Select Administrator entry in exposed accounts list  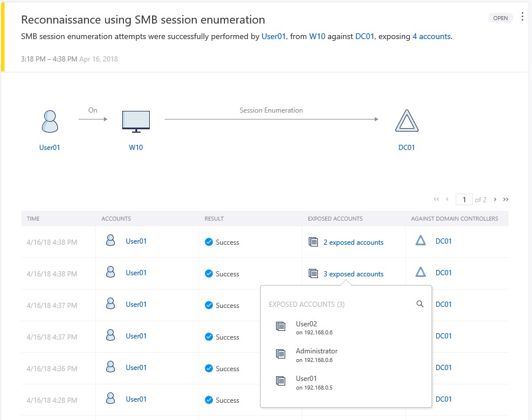(316, 355)
